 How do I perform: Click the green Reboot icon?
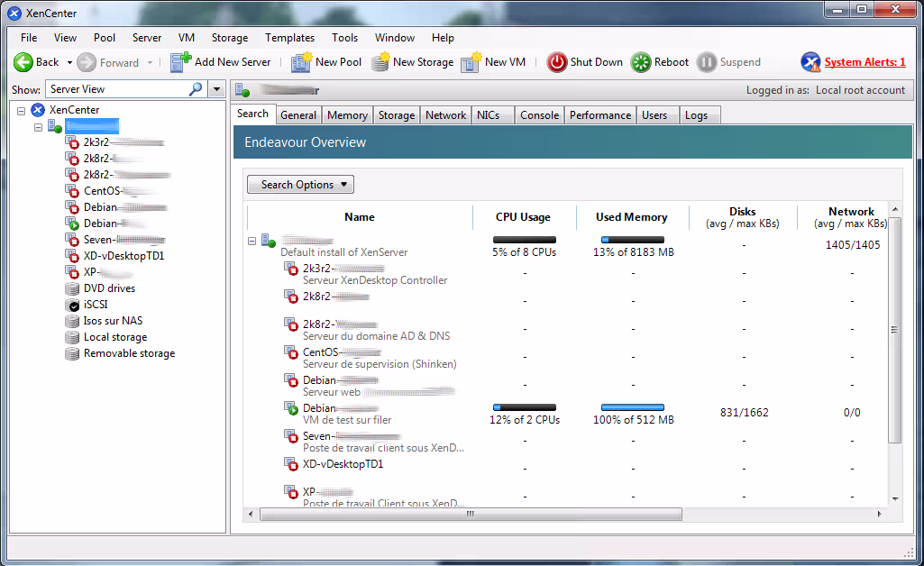coord(640,62)
